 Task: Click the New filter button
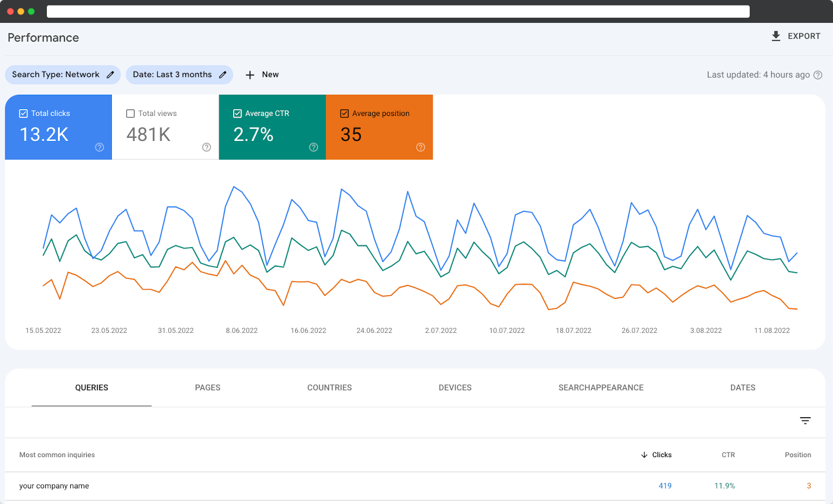(262, 75)
